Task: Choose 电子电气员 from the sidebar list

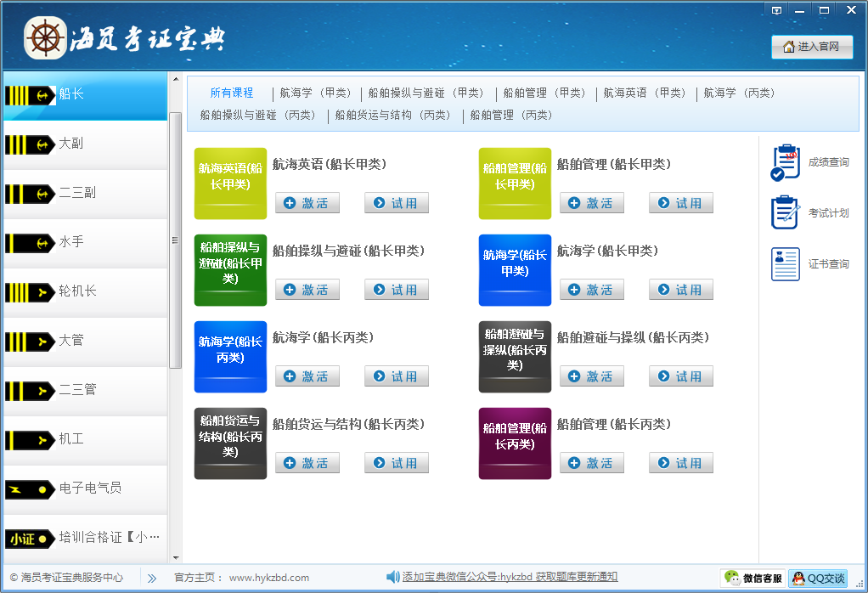Action: coord(85,489)
